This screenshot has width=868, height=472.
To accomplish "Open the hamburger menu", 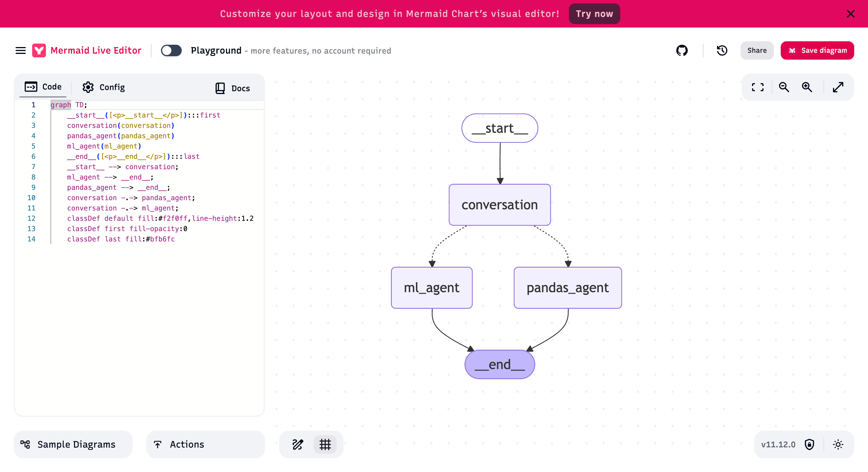I will [x=21, y=50].
